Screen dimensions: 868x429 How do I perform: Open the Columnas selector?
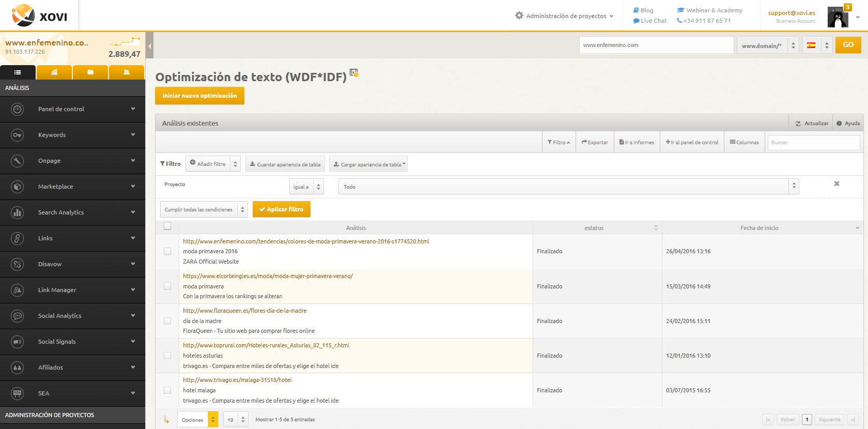744,142
